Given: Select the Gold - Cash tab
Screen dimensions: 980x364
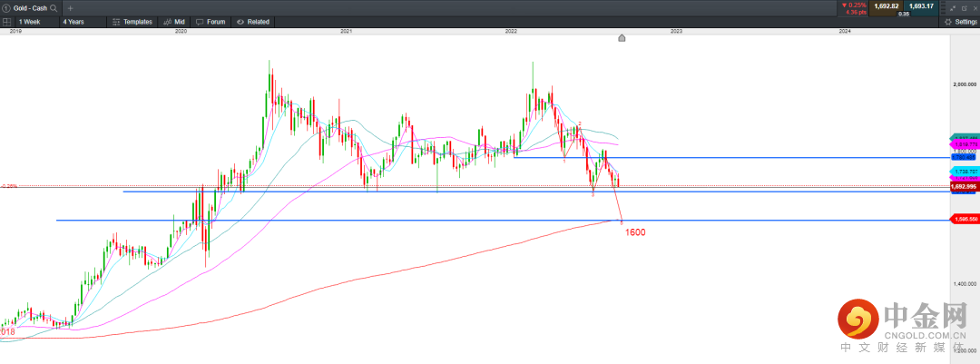Looking at the screenshot, I should pos(27,7).
